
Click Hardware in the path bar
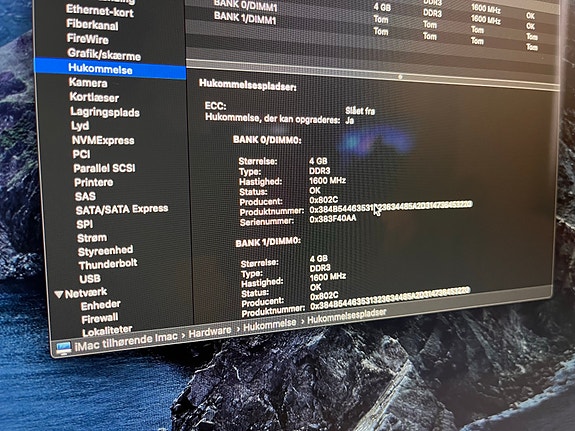pyautogui.click(x=210, y=332)
